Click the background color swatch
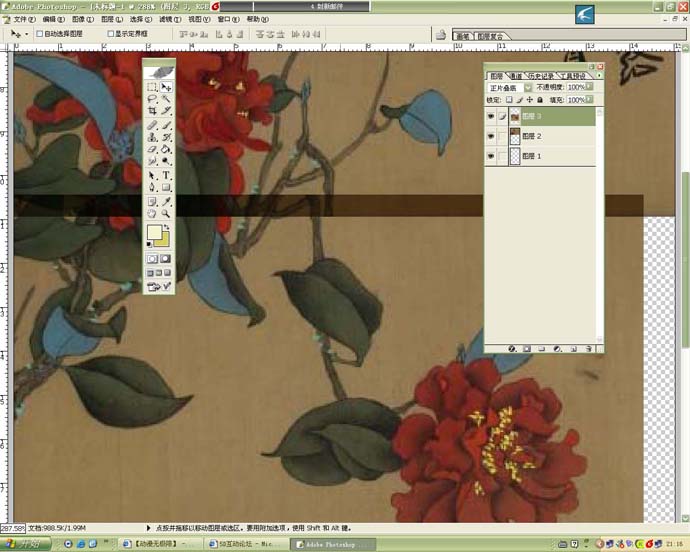 [x=164, y=241]
